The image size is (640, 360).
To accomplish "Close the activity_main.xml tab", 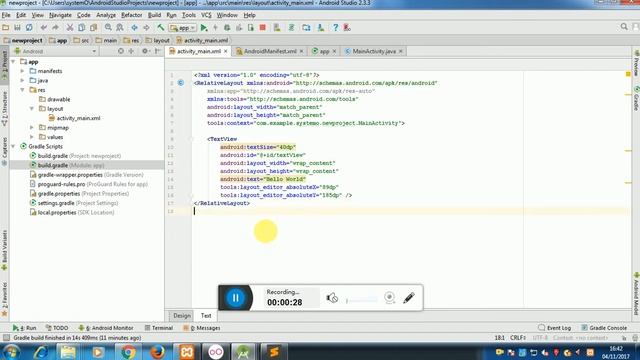I will [x=225, y=51].
